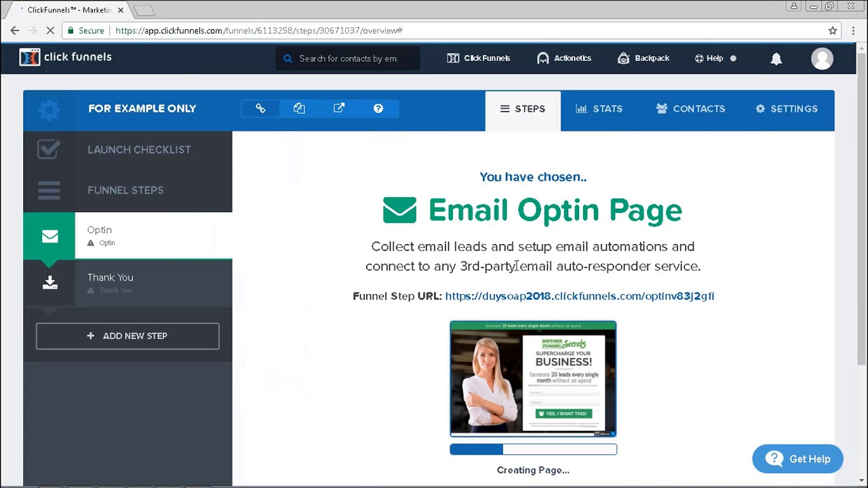Image resolution: width=868 pixels, height=488 pixels.
Task: Click the Funnel Steps hamburger icon
Action: click(49, 190)
